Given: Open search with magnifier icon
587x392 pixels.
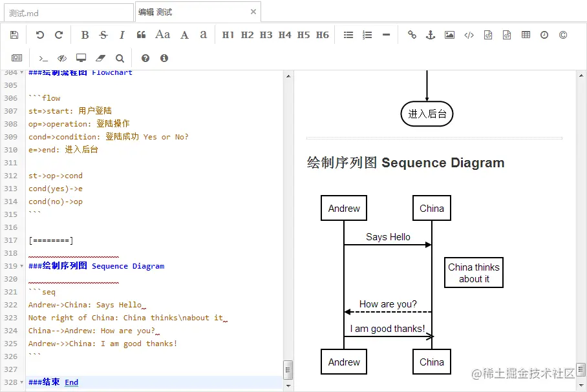Looking at the screenshot, I should coord(120,58).
